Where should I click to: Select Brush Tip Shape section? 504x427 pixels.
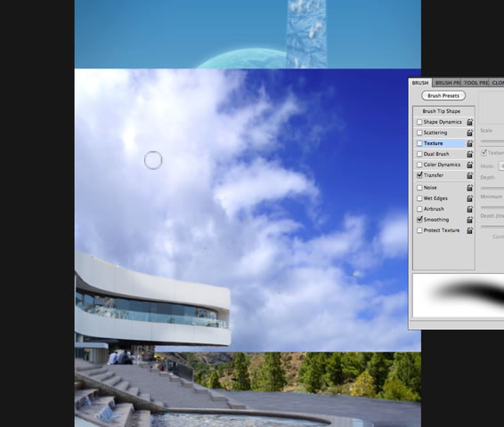pos(442,111)
